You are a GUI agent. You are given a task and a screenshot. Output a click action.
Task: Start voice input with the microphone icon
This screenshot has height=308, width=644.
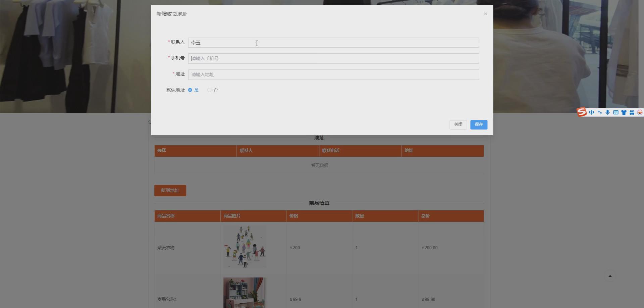click(x=607, y=112)
